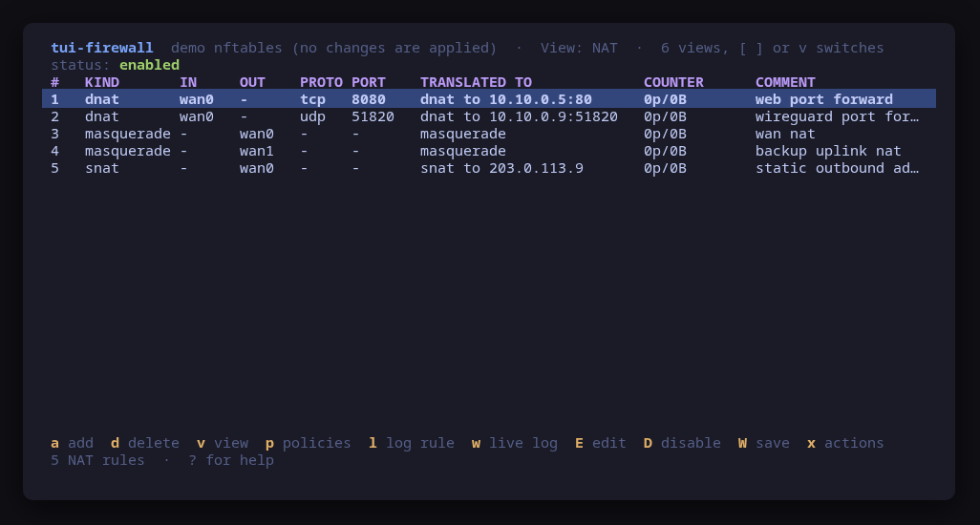Click 'snat to 203.0.113.9' cell

(501, 168)
